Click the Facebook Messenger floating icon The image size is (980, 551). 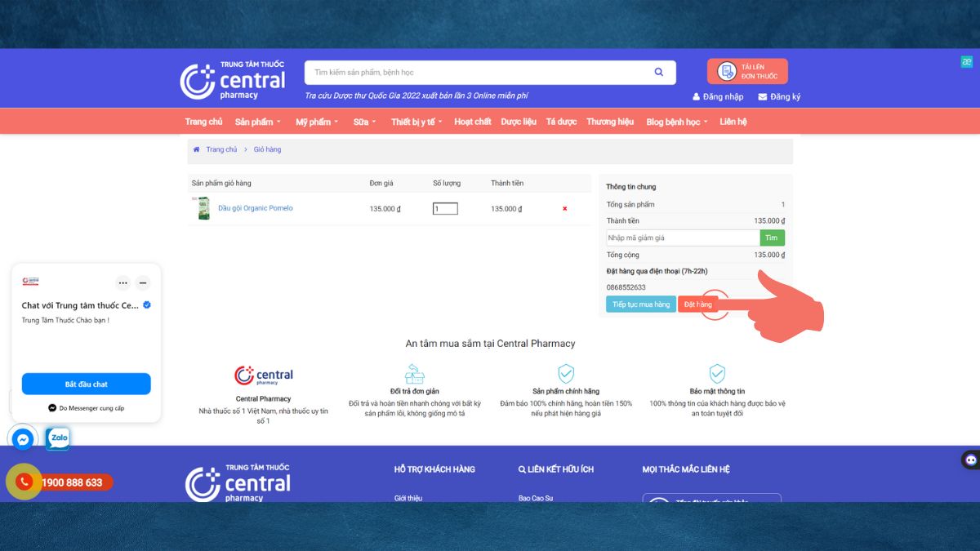[x=24, y=439]
